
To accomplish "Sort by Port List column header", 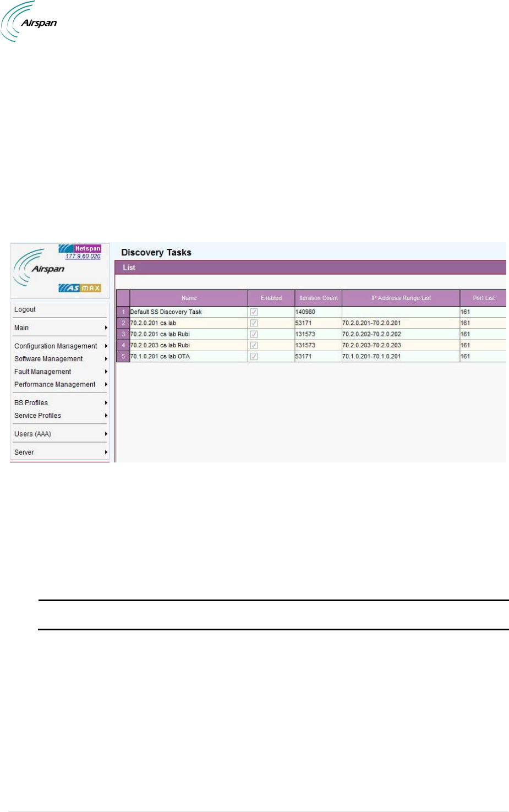I will (x=483, y=298).
